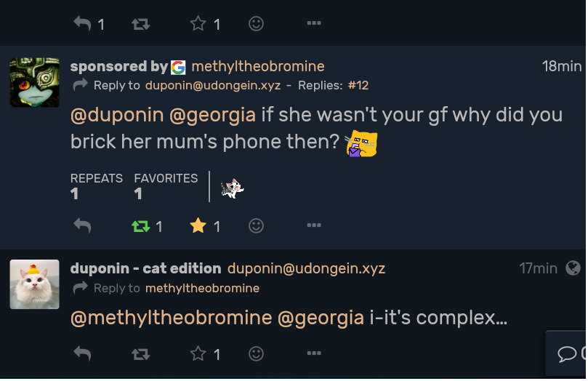Favorite the topmost partially visible post

click(x=198, y=24)
